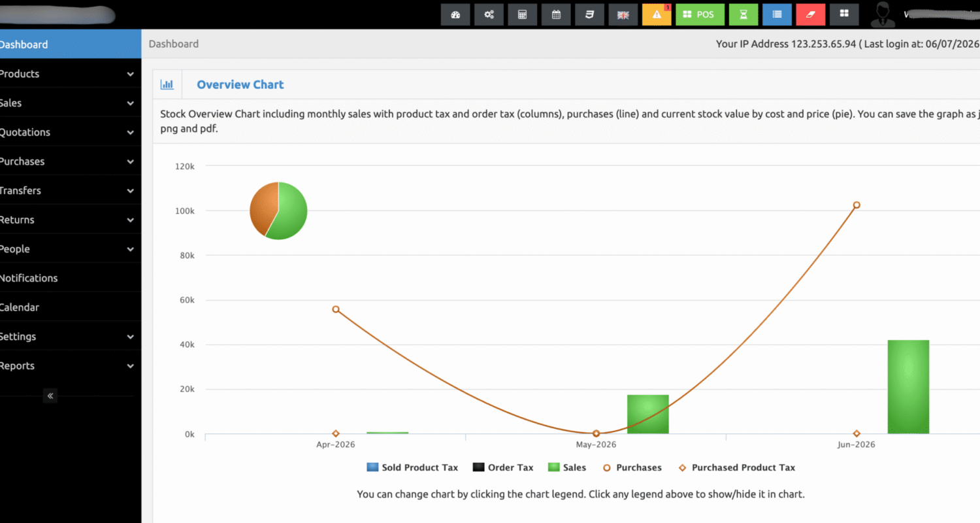Hide the Purchases line via legend
The height and width of the screenshot is (523, 980).
[632, 467]
